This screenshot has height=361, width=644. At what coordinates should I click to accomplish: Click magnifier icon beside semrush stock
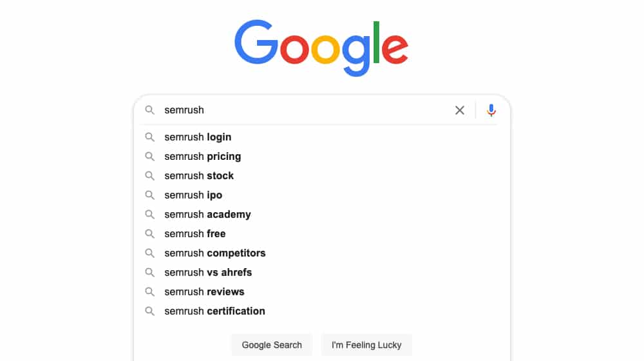coord(150,175)
